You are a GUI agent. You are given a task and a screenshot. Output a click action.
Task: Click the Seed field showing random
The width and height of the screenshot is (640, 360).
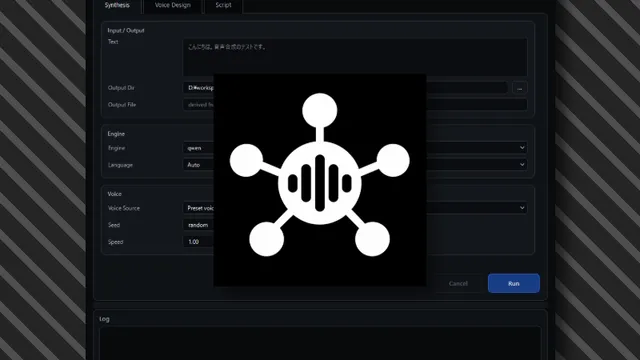tap(198, 225)
